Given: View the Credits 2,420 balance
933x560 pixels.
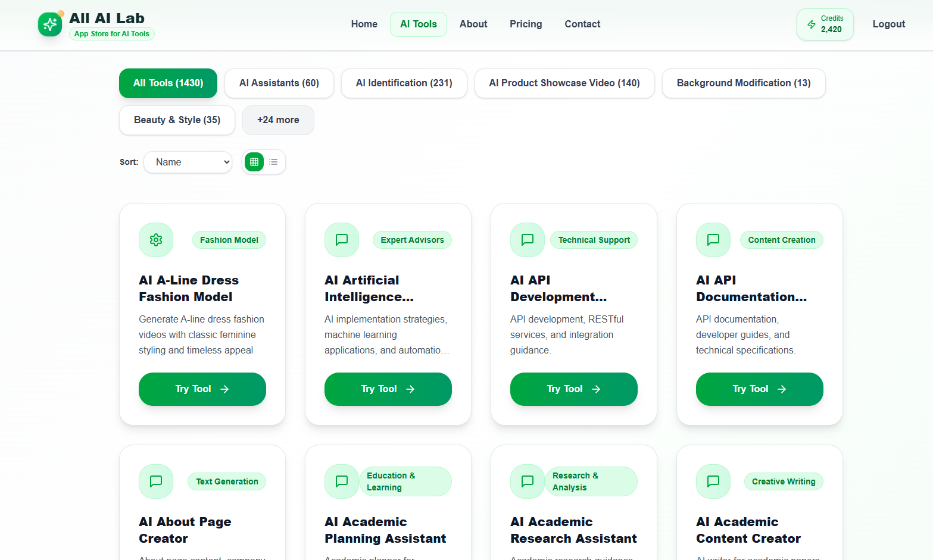Looking at the screenshot, I should coord(825,24).
